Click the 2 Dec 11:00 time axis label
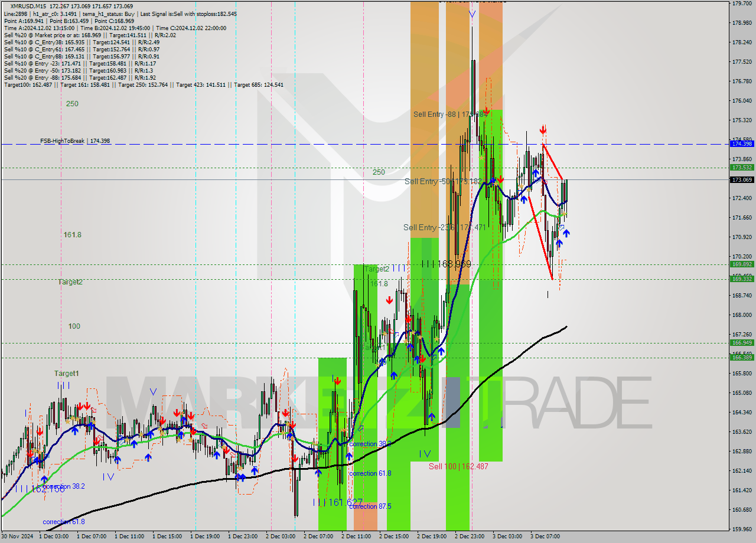756x543 pixels. pos(356,537)
